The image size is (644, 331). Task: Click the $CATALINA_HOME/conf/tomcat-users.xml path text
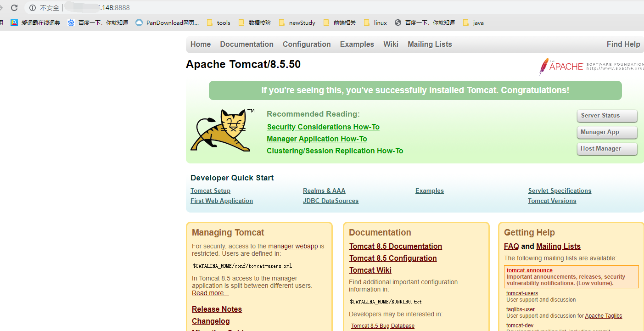coord(242,266)
